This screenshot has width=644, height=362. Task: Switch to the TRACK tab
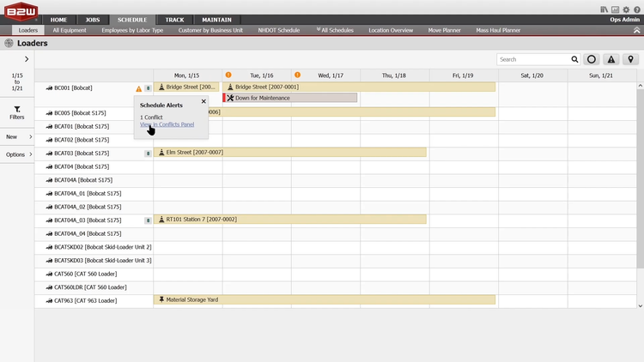(174, 19)
